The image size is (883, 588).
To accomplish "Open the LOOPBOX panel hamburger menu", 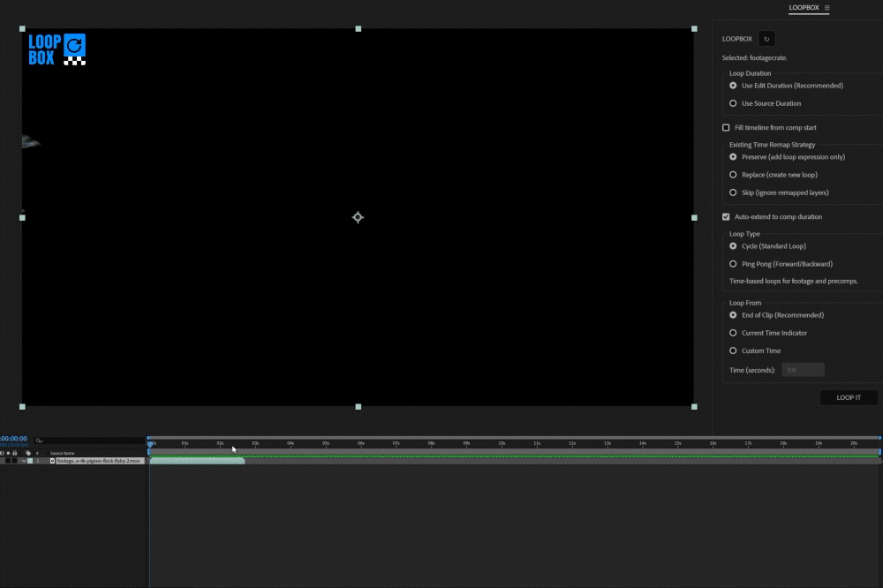I will tap(826, 8).
